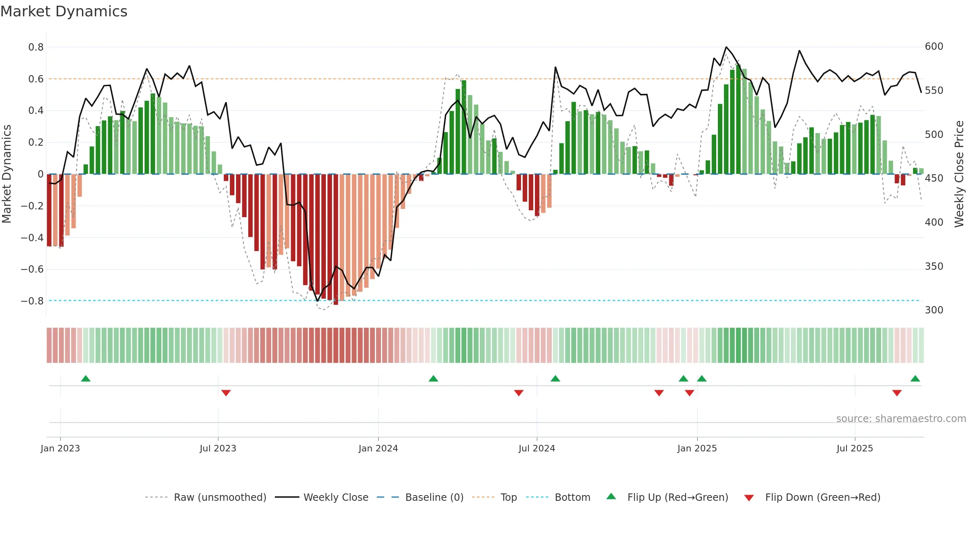This screenshot has width=980, height=551.
Task: Click the Weekly Close Price axis title
Action: pyautogui.click(x=959, y=174)
